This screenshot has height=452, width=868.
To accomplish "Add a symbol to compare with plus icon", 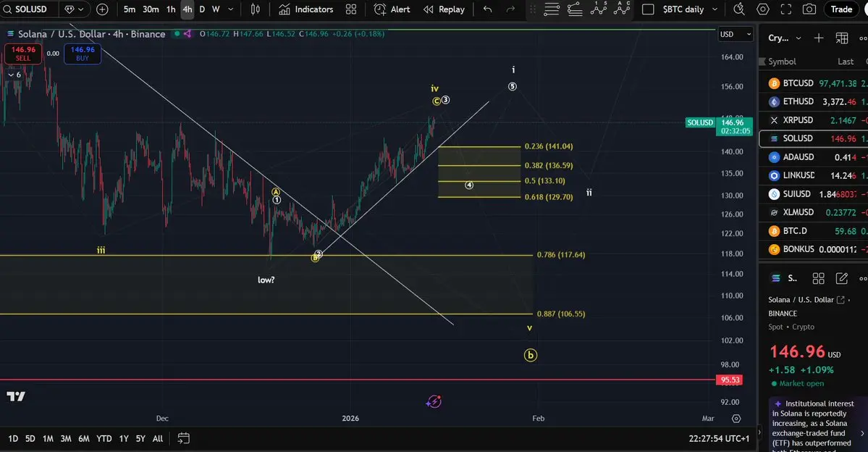I will (x=102, y=9).
